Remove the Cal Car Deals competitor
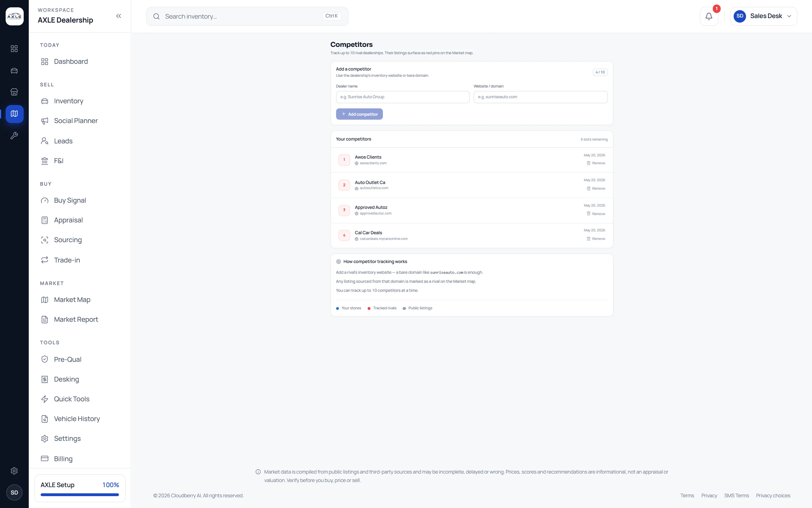 pos(596,239)
